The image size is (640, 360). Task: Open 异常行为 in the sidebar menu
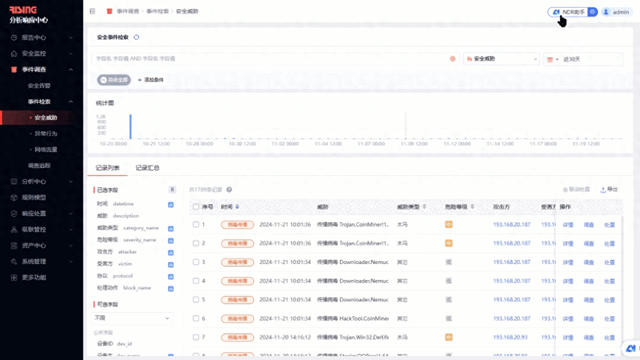click(x=46, y=133)
